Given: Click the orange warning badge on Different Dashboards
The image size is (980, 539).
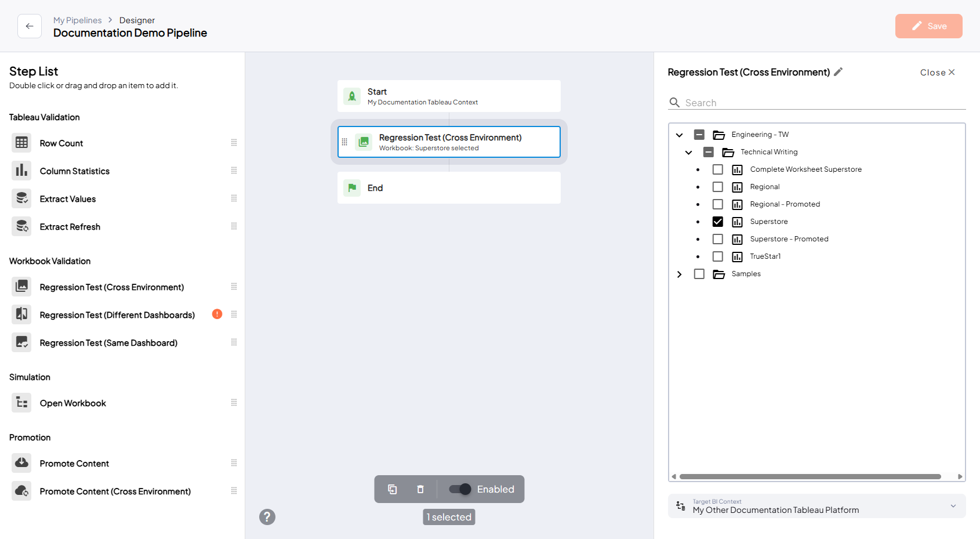Looking at the screenshot, I should click(217, 314).
